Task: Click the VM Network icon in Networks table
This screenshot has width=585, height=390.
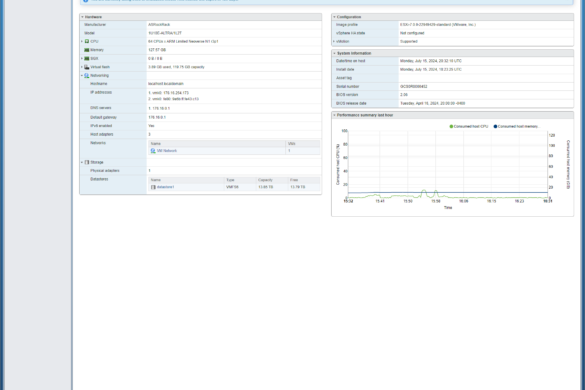Action: point(153,151)
